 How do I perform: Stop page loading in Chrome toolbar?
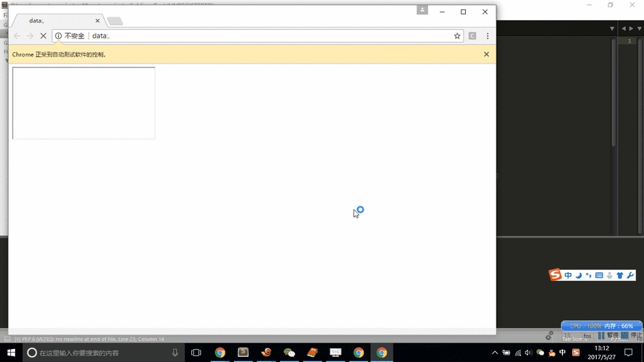click(43, 35)
